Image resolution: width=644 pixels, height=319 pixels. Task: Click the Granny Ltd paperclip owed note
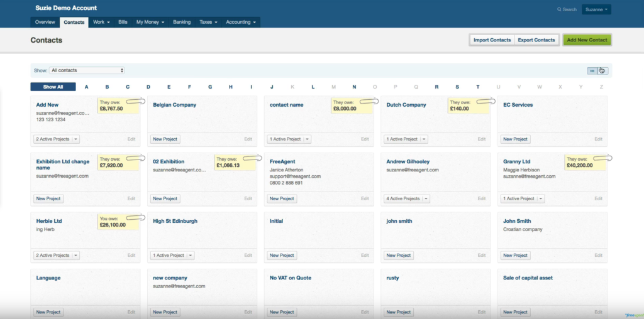point(604,158)
